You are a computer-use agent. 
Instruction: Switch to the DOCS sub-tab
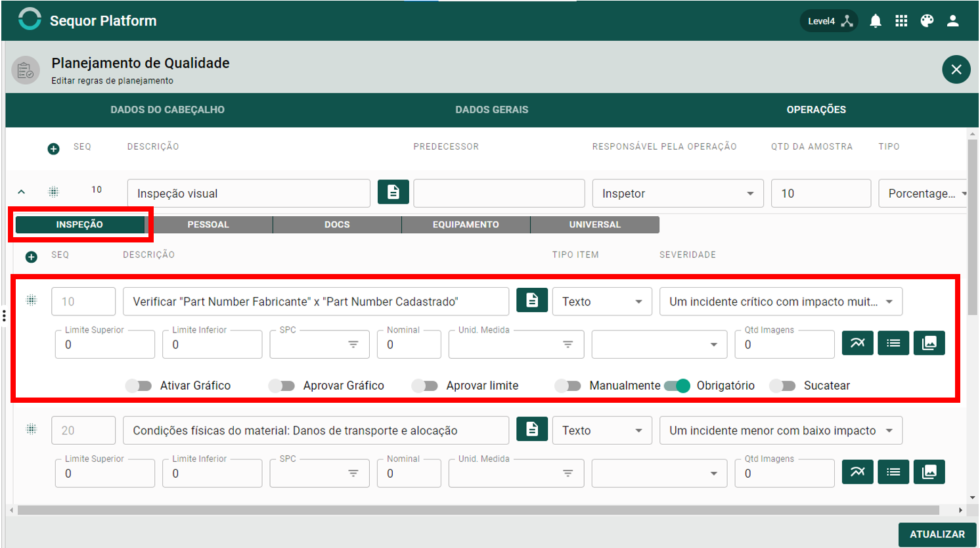pos(337,225)
